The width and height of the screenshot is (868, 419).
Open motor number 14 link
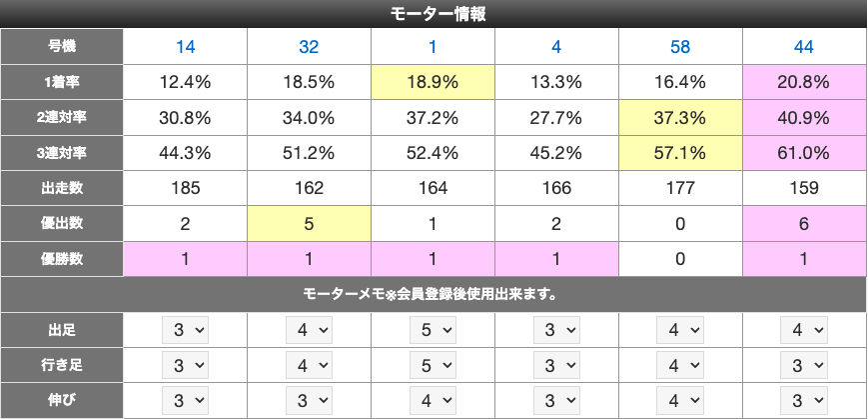185,46
